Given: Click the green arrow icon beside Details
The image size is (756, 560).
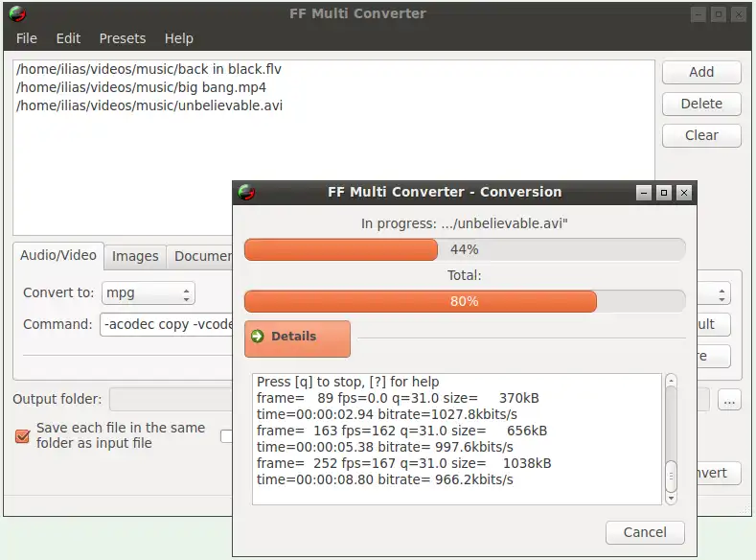Looking at the screenshot, I should point(258,336).
